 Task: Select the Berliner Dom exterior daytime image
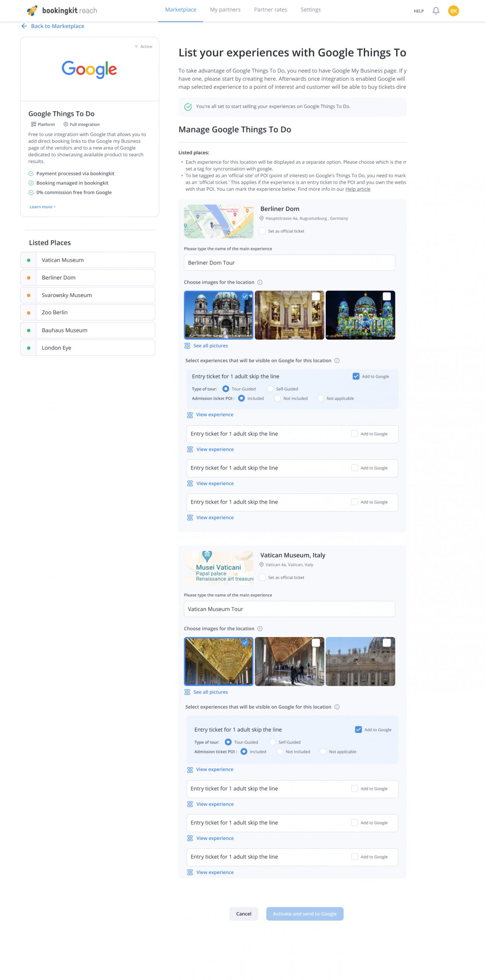219,315
